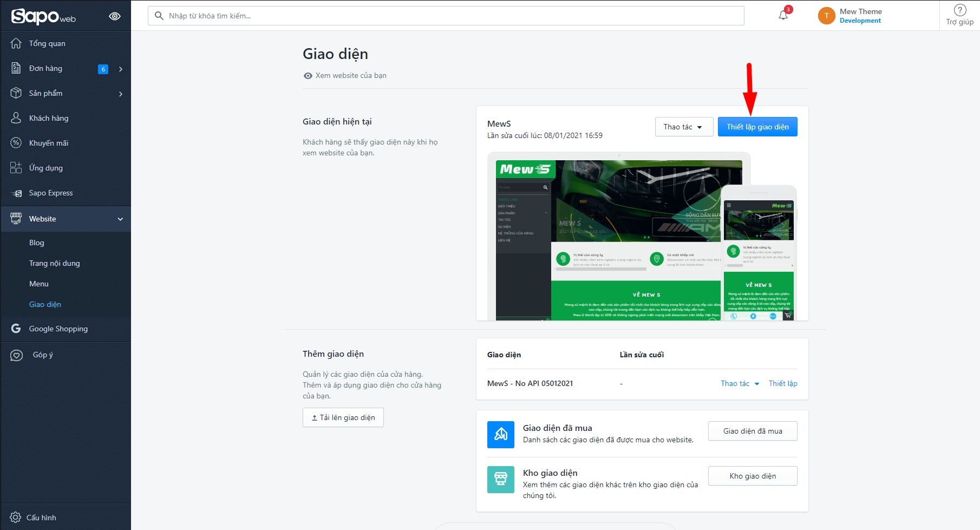Viewport: 980px width, 530px height.
Task: Click the Mew Theme account name
Action: pyautogui.click(x=861, y=11)
